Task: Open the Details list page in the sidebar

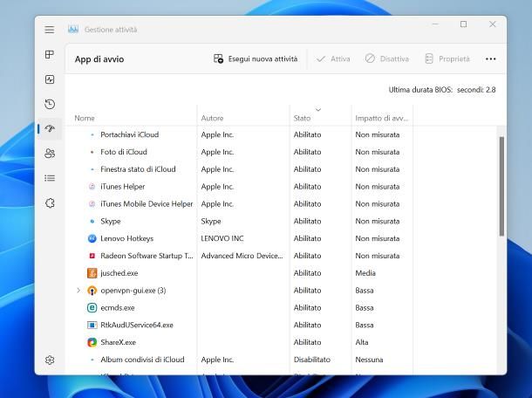Action: click(x=50, y=178)
